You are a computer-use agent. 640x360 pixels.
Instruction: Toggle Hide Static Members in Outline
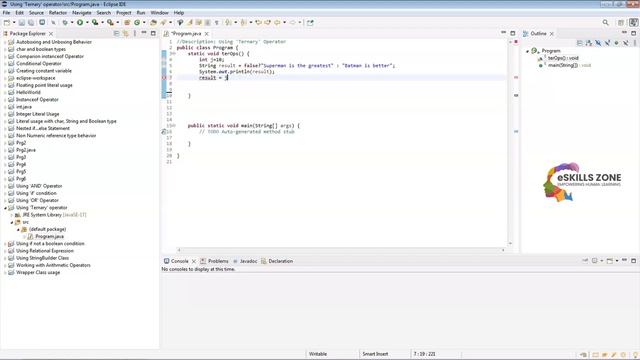[607, 42]
